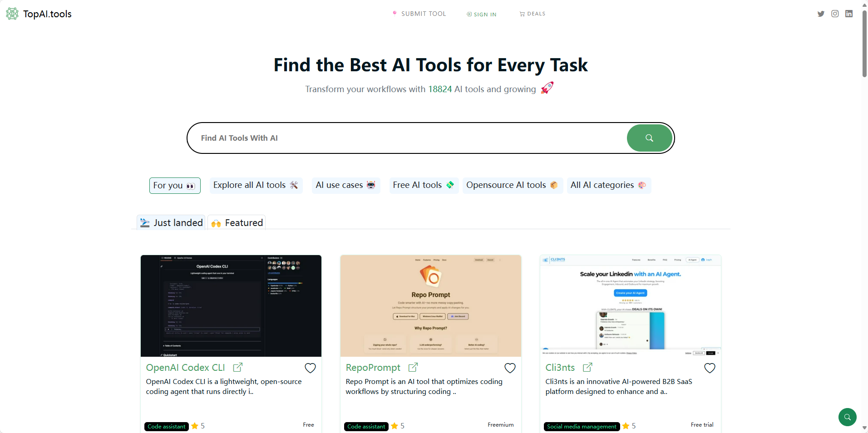
Task: Open the Free AI tools filter
Action: (423, 185)
